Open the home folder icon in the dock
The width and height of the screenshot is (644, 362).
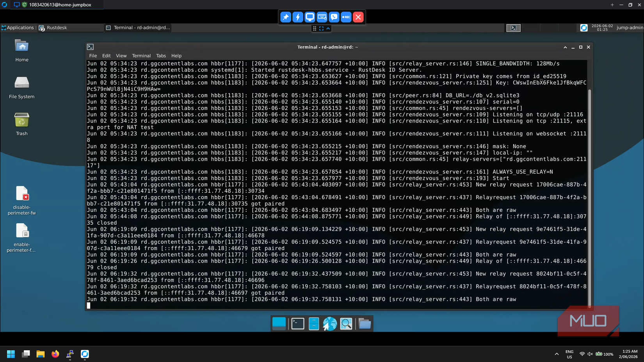point(365,324)
